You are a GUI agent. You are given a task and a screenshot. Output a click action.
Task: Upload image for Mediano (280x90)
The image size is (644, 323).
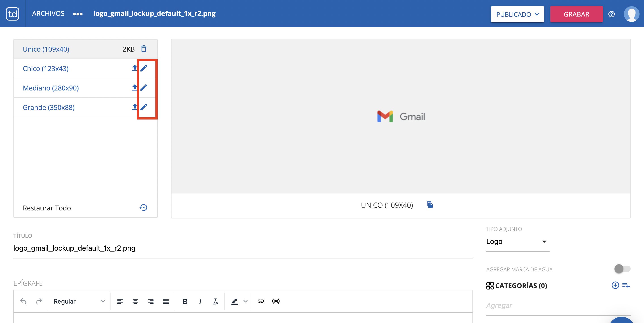pyautogui.click(x=135, y=88)
